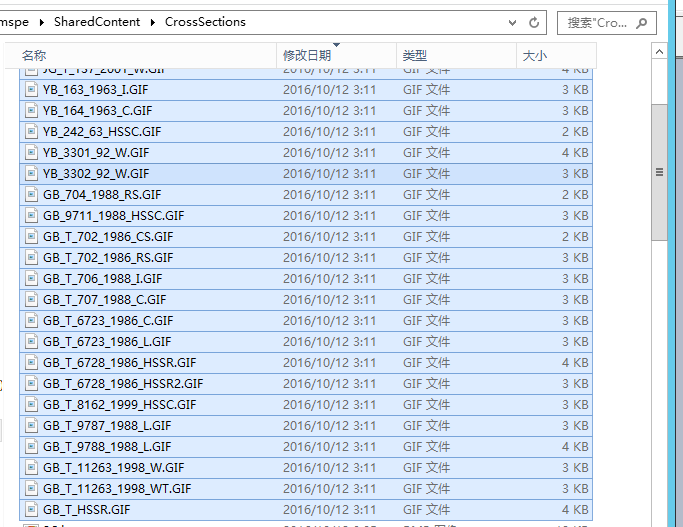Click the YB_163_1963_I.GIF file icon
This screenshot has width=683, height=527.
pyautogui.click(x=31, y=90)
